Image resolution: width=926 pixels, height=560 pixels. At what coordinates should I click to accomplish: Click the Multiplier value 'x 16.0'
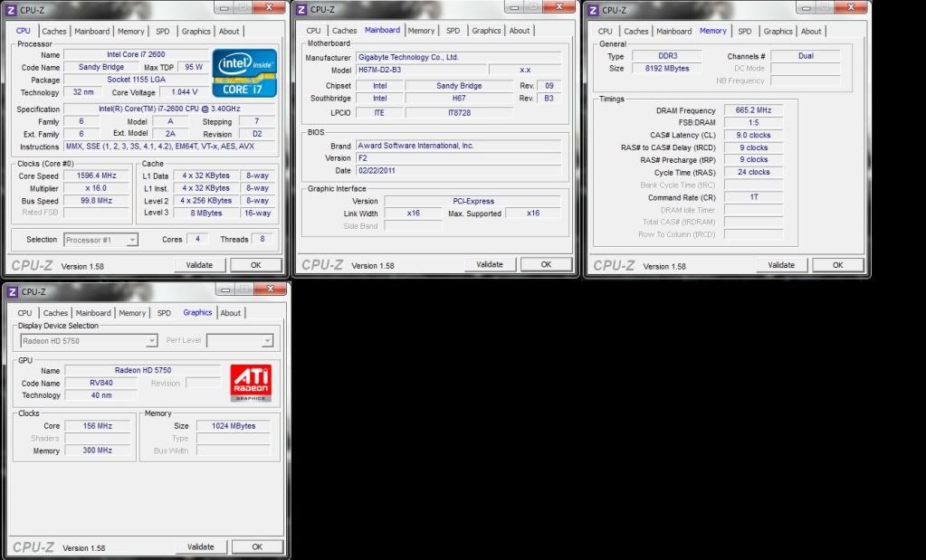(96, 188)
